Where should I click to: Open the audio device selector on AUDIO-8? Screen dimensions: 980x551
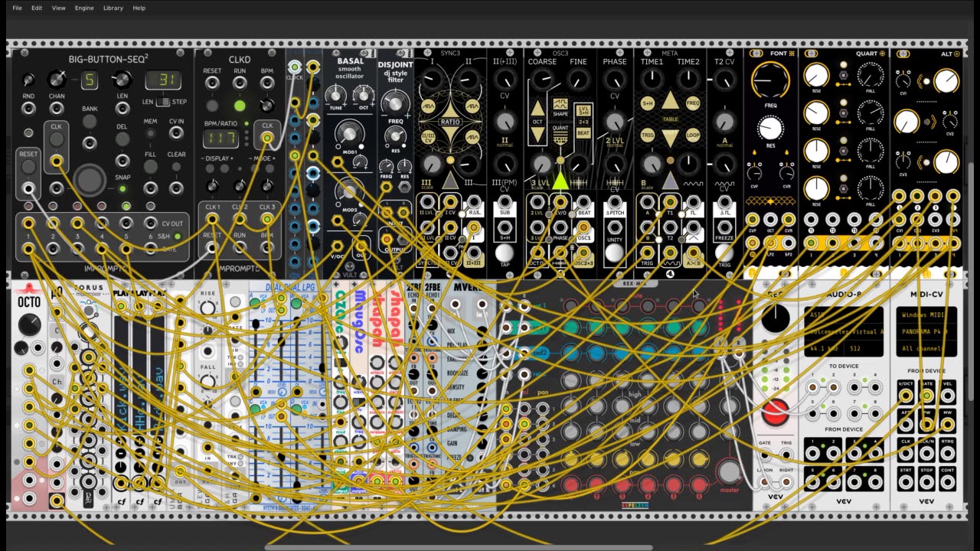coord(844,332)
